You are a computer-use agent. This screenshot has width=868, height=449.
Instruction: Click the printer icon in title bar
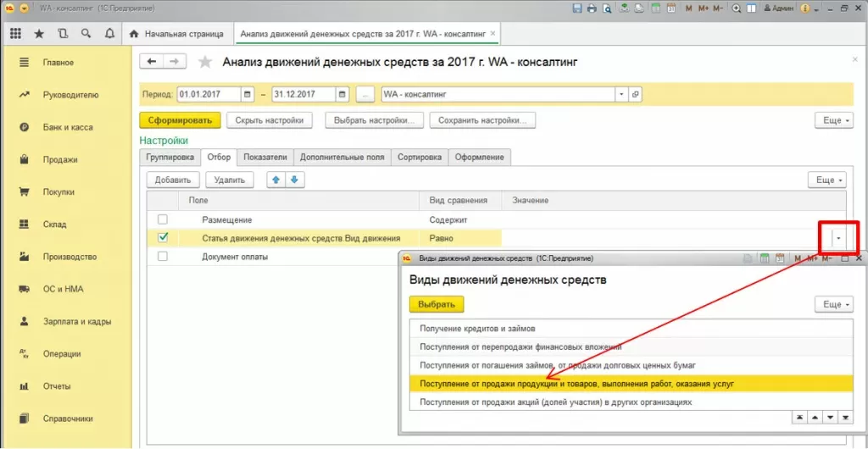(593, 8)
